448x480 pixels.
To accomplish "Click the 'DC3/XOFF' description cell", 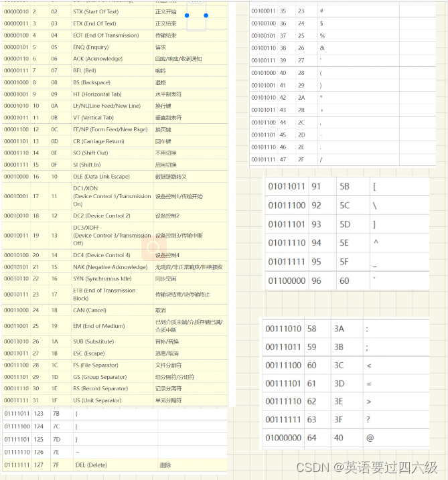I will click(x=112, y=236).
